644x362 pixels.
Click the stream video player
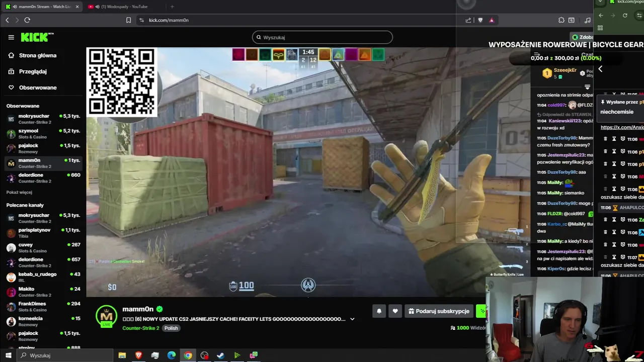pyautogui.click(x=308, y=172)
